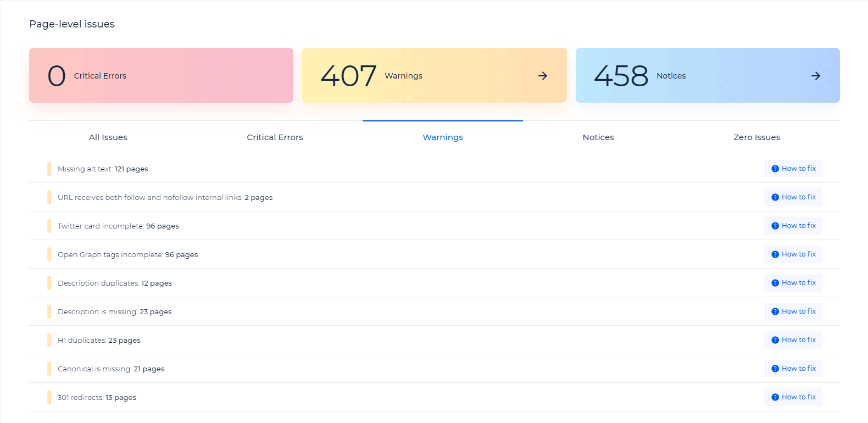The image size is (868, 423).
Task: Open Warnings card arrow icon
Action: [543, 76]
